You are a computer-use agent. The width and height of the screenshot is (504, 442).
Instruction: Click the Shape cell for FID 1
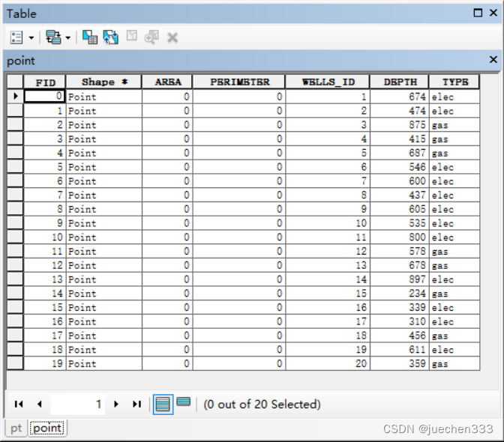click(103, 111)
